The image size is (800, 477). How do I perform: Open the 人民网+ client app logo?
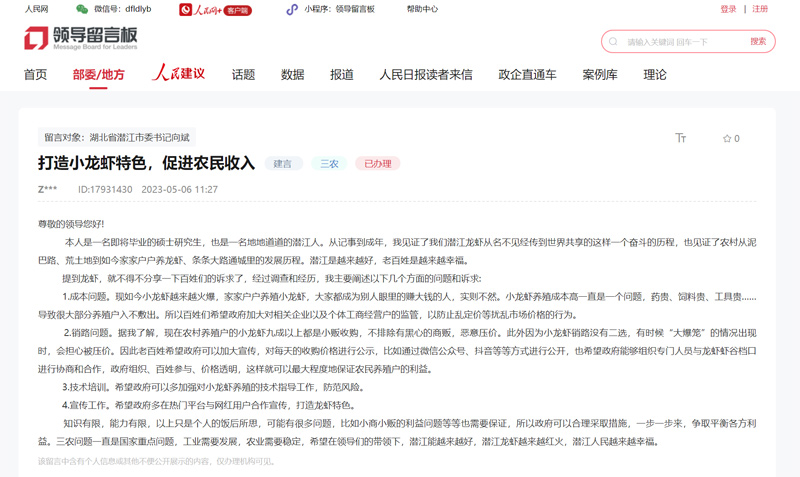click(215, 10)
